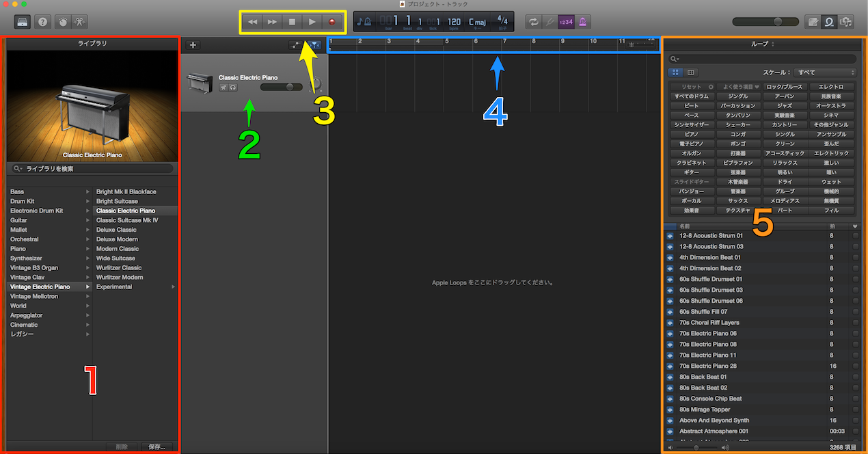
Task: Mark 80s Back Beat 01 as favorite
Action: (854, 377)
